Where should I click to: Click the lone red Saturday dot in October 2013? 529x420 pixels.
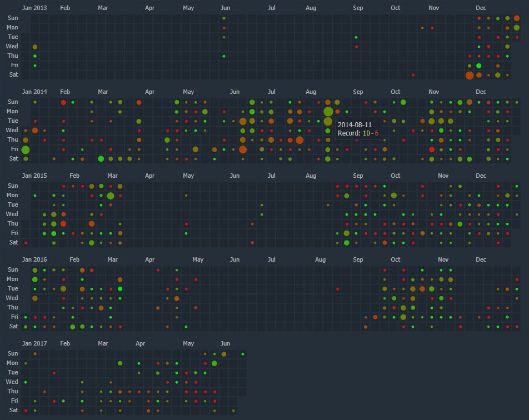(x=413, y=75)
